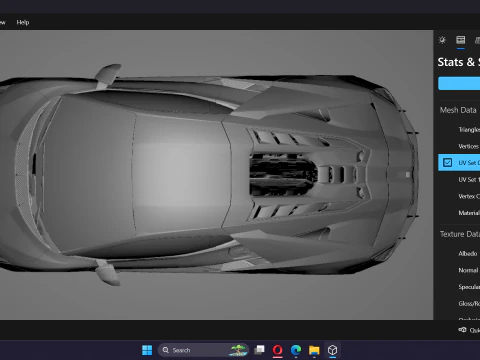
Task: Select the Normal row under Texture Data
Action: pyautogui.click(x=459, y=270)
